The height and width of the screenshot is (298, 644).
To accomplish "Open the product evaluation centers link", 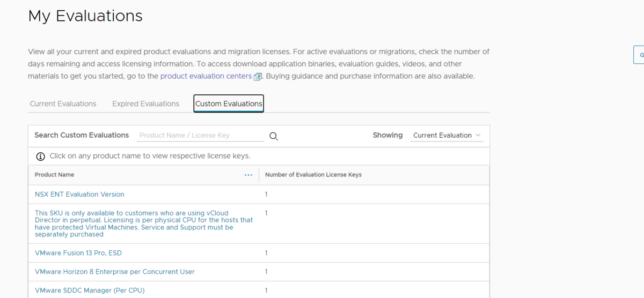I will pos(206,76).
